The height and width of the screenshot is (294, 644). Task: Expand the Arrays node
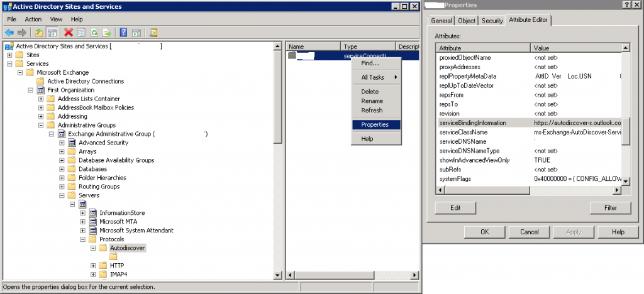click(x=62, y=151)
